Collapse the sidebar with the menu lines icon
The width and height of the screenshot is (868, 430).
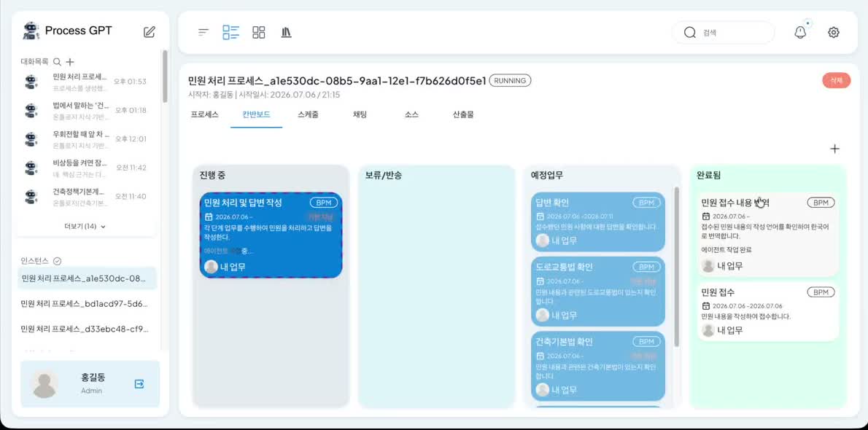204,32
